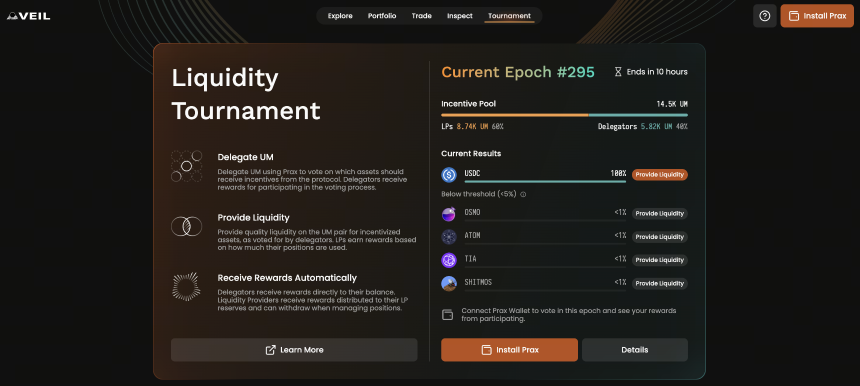Click the Receive Rewards sunburst icon
Screen dimensions: 860x386
pyautogui.click(x=186, y=286)
